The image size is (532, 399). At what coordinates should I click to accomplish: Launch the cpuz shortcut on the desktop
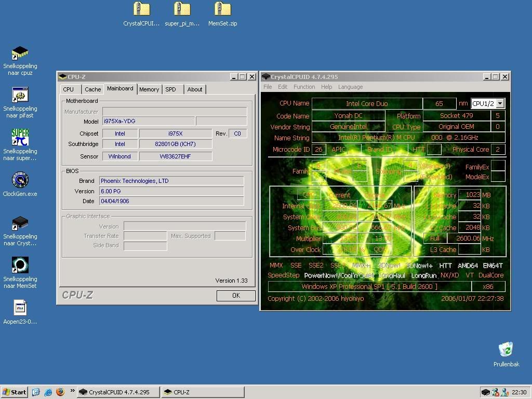click(x=20, y=53)
